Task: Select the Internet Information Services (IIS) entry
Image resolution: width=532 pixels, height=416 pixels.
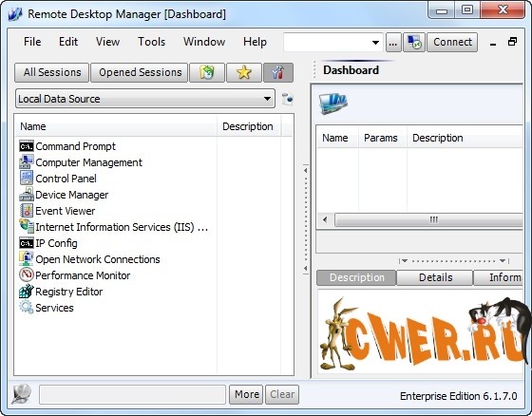Action: click(122, 227)
